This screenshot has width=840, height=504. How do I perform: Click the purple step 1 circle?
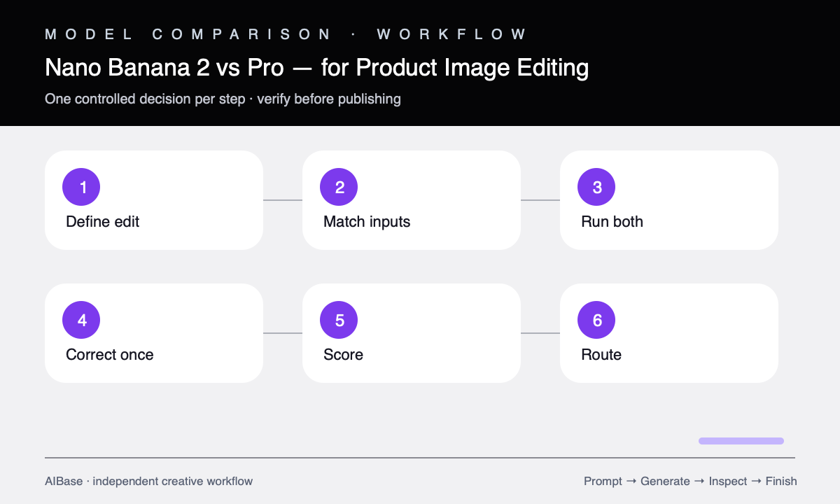pyautogui.click(x=81, y=187)
